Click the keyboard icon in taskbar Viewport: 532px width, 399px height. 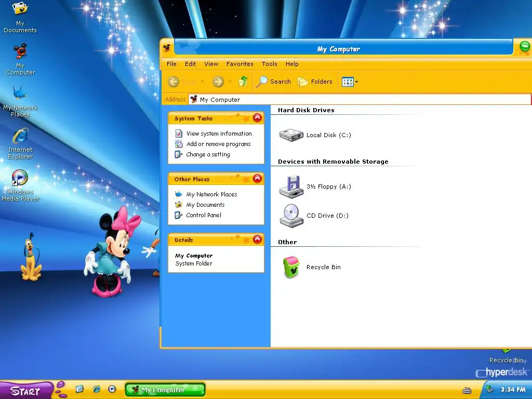467,391
